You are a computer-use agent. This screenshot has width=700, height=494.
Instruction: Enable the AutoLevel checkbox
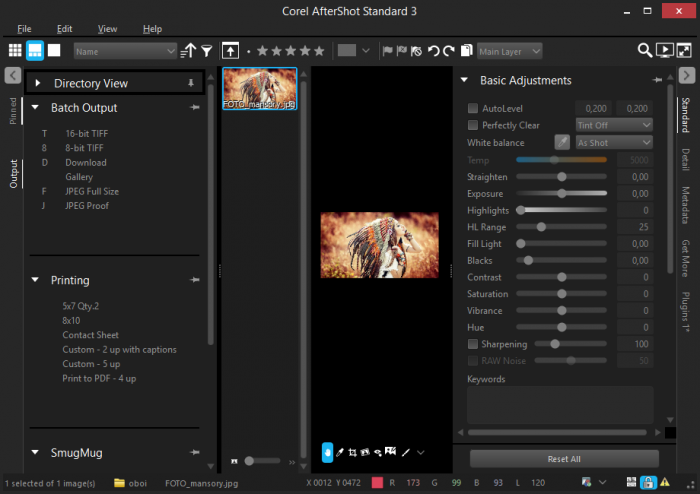click(x=473, y=108)
